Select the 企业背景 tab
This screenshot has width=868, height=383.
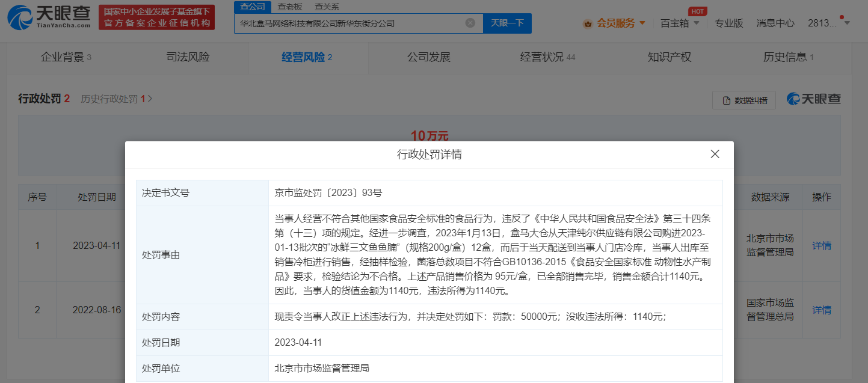tap(66, 57)
